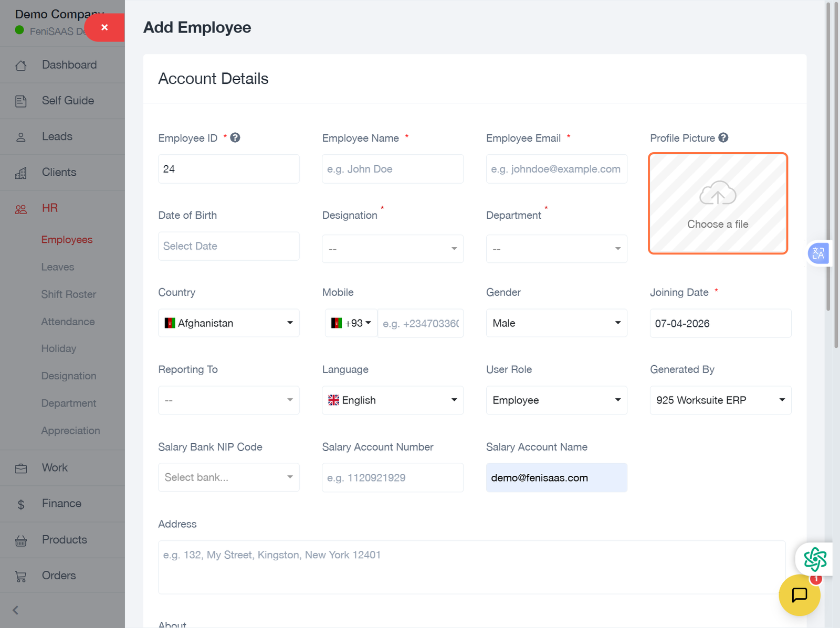The image size is (840, 628).
Task: Open the +93 mobile country code selector
Action: (x=351, y=323)
